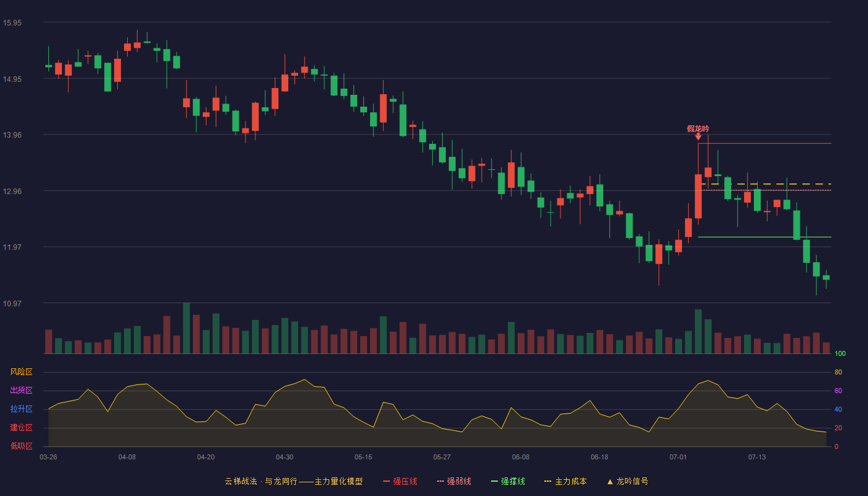
Task: Select the 低吸区 zone label
Action: tap(21, 446)
